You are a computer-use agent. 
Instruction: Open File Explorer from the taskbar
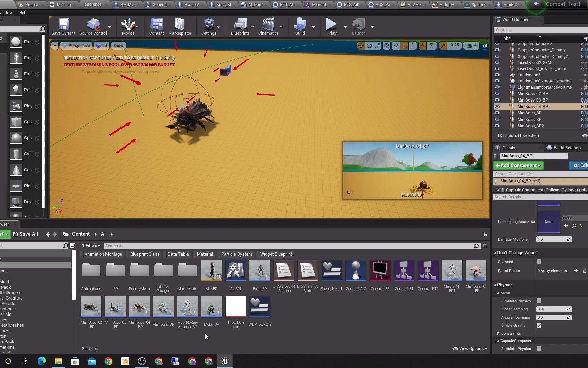(58, 361)
